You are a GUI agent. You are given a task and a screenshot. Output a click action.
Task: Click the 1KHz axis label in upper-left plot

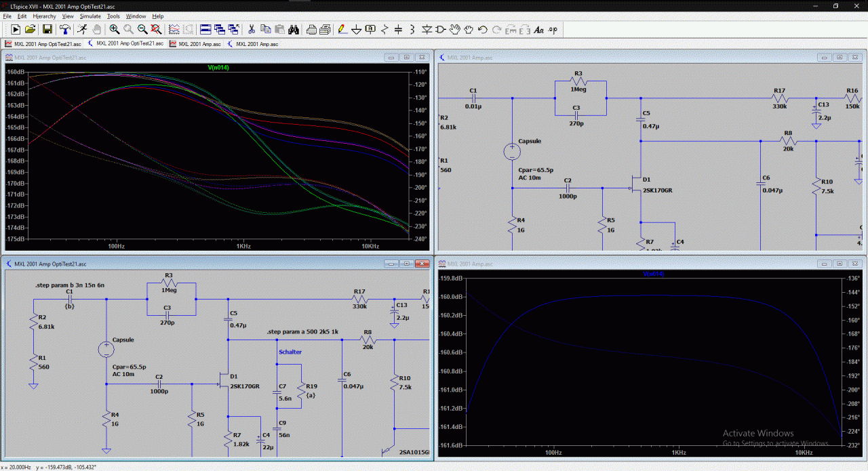(x=244, y=245)
